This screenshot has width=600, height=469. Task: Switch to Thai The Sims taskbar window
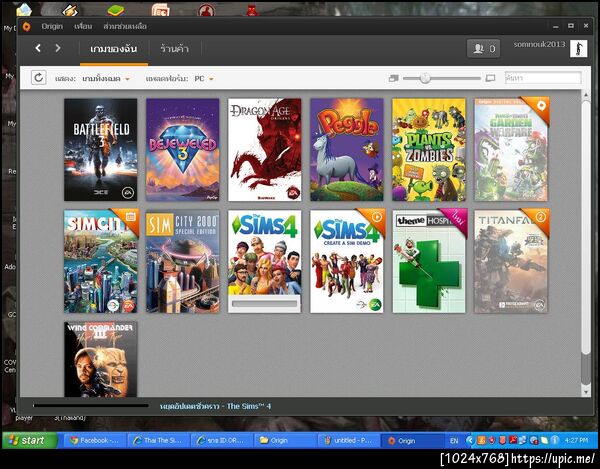158,440
